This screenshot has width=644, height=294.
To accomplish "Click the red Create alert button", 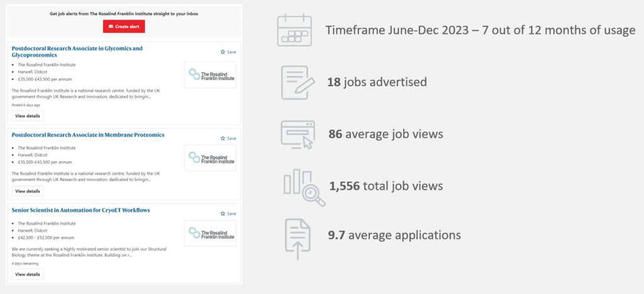I will click(124, 26).
